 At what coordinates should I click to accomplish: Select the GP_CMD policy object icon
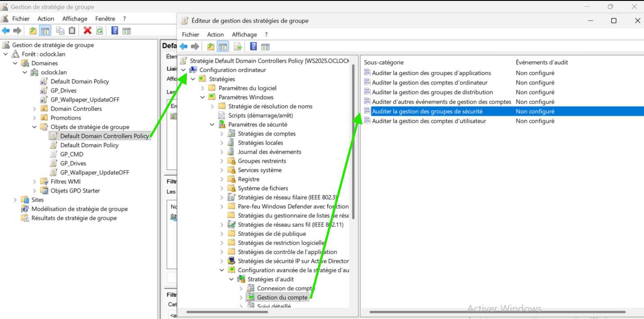(54, 154)
